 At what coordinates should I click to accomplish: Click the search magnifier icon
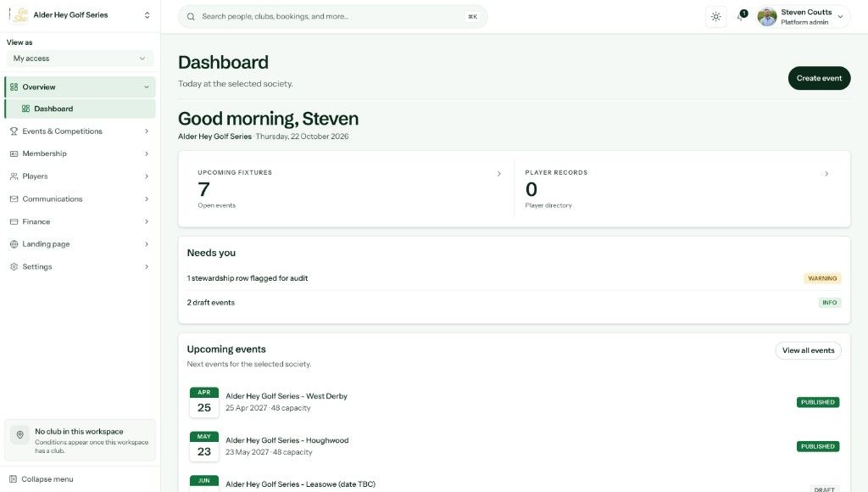coord(191,17)
